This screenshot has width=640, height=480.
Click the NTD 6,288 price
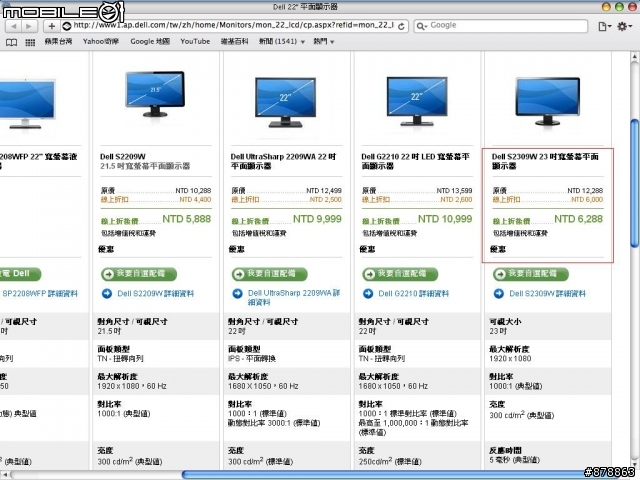click(x=578, y=219)
